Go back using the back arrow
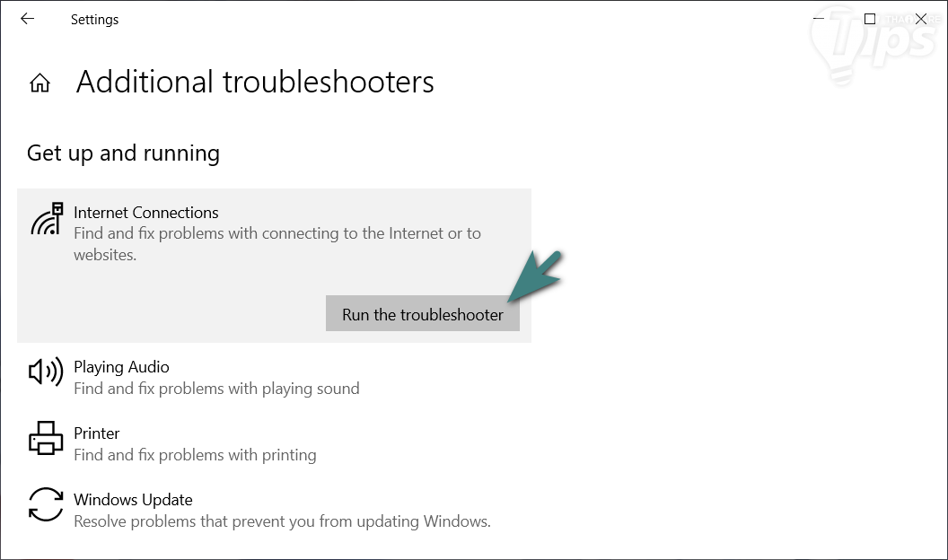The image size is (948, 560). (27, 19)
